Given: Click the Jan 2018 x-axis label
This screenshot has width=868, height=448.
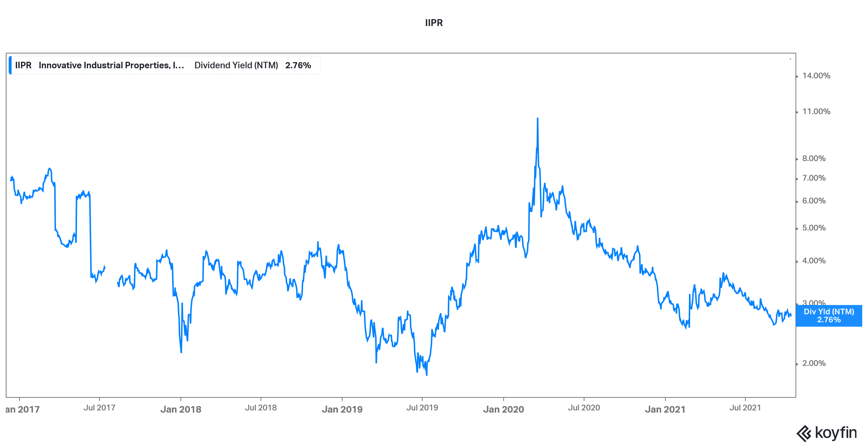Looking at the screenshot, I should point(181,409).
